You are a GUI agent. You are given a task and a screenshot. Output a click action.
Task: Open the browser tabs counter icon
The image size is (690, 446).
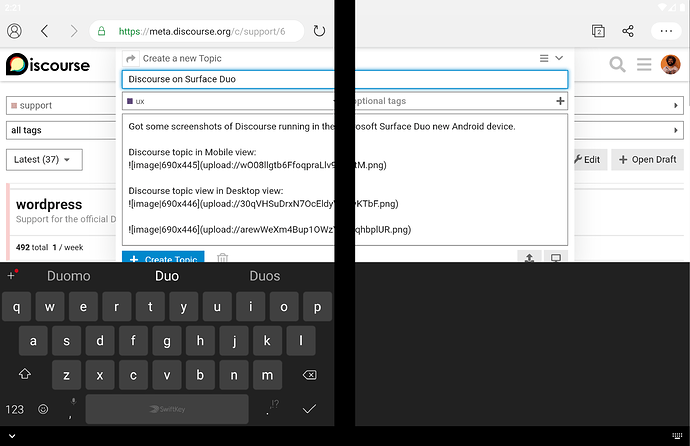598,31
